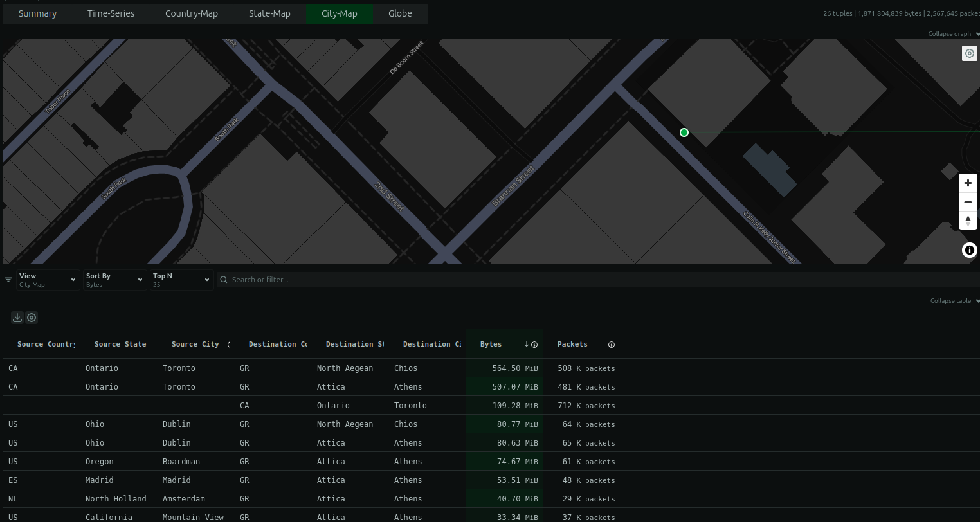Zoom in on the city map

pyautogui.click(x=968, y=183)
